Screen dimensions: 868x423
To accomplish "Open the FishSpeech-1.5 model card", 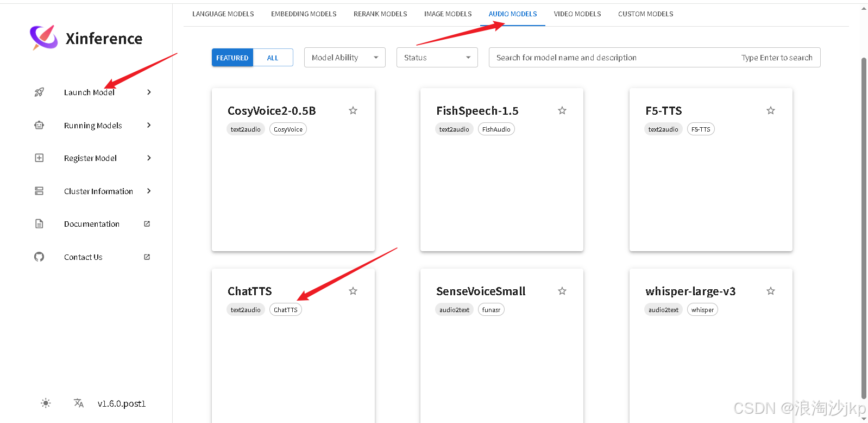I will point(502,170).
